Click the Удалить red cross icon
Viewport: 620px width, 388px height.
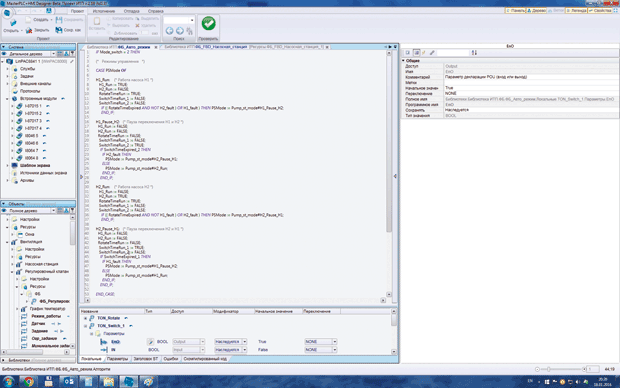[x=138, y=25]
